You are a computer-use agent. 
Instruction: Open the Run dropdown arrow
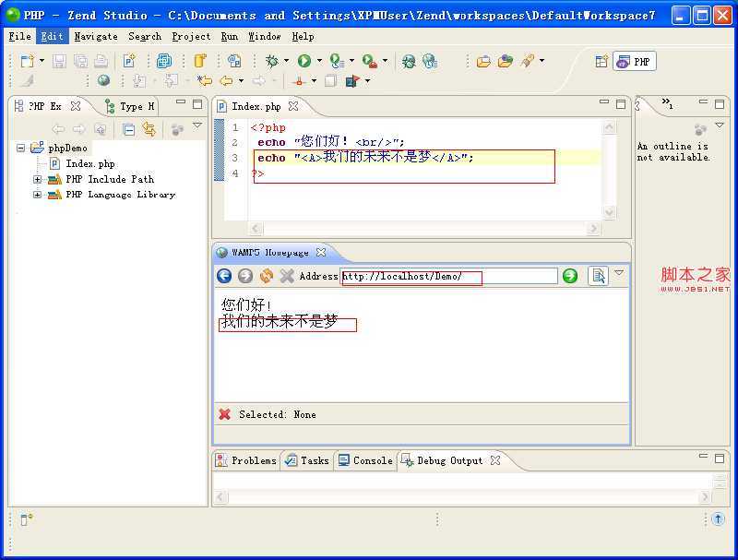pos(318,61)
